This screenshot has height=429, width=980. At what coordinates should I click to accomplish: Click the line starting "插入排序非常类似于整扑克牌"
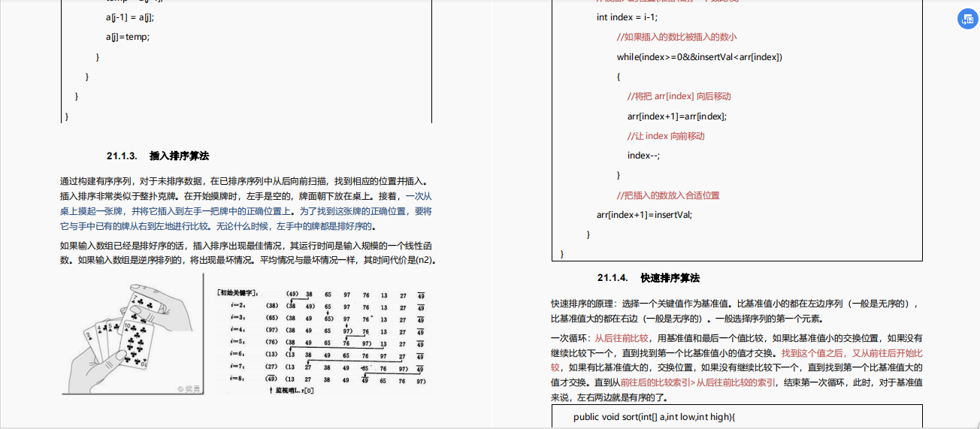246,196
